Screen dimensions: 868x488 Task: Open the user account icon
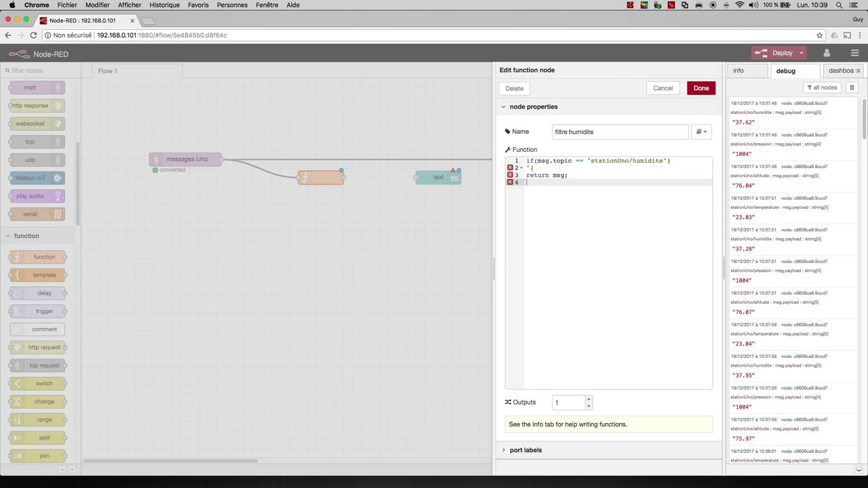tap(827, 53)
